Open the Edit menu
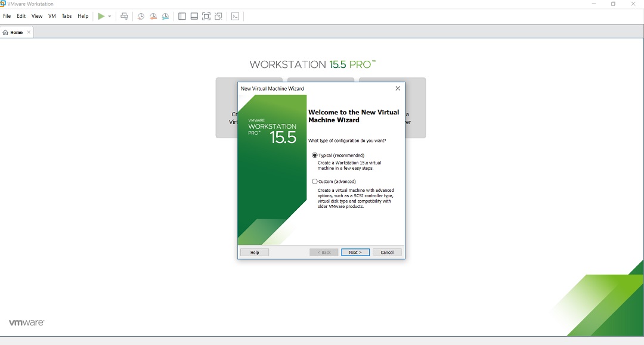 21,16
